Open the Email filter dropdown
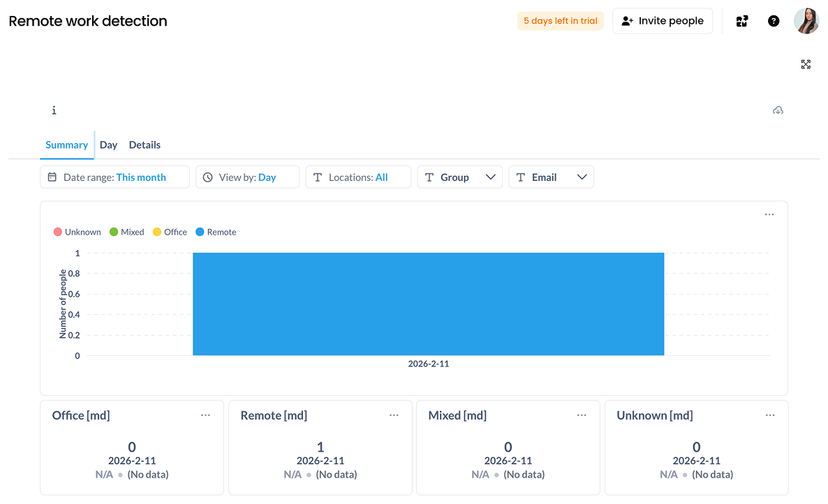 tap(582, 177)
